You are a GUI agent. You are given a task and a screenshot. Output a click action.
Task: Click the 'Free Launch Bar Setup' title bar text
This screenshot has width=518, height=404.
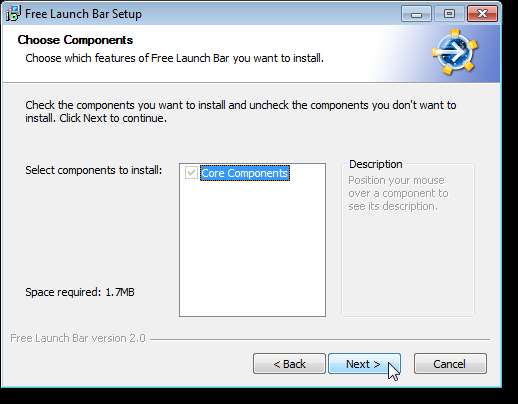(x=83, y=14)
